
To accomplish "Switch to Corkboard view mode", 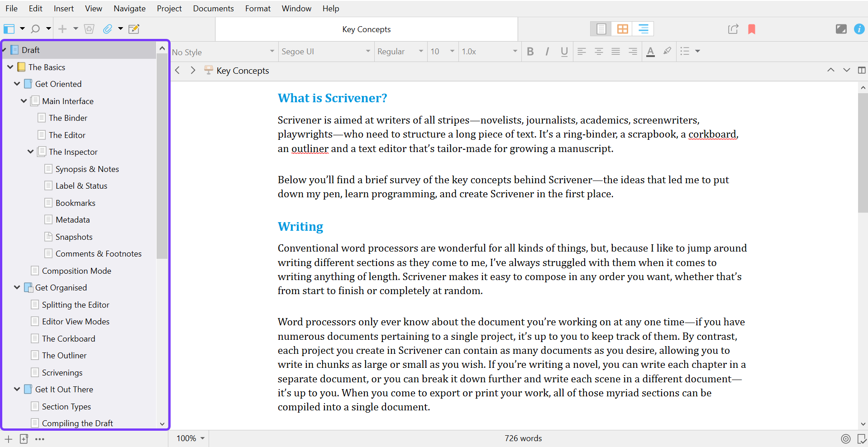I will (622, 29).
